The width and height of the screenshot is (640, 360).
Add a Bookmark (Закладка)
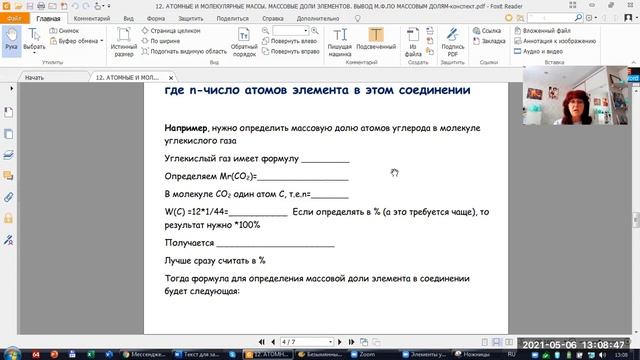pos(489,41)
